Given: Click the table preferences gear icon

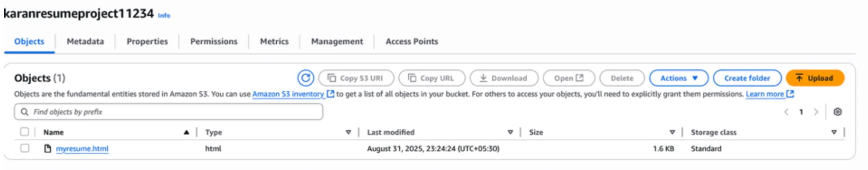Looking at the screenshot, I should click(x=837, y=112).
